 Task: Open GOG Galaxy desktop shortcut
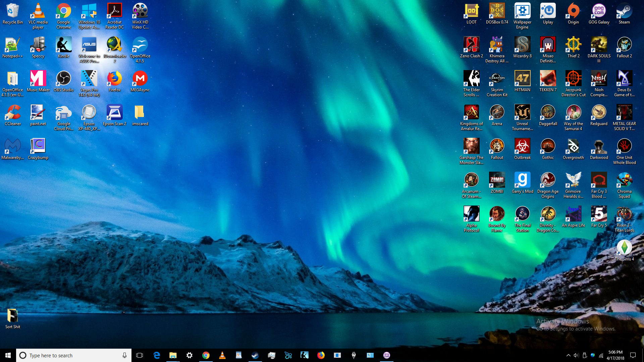pos(599,14)
